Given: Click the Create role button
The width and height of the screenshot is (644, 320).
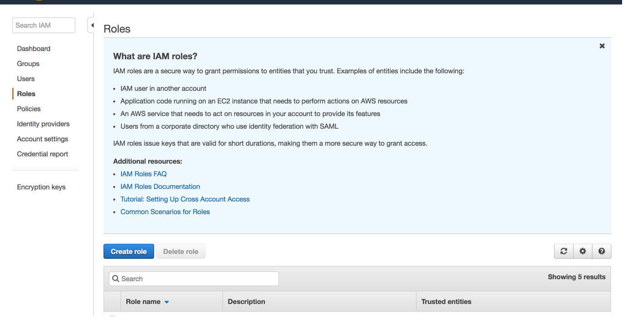Looking at the screenshot, I should (x=128, y=251).
